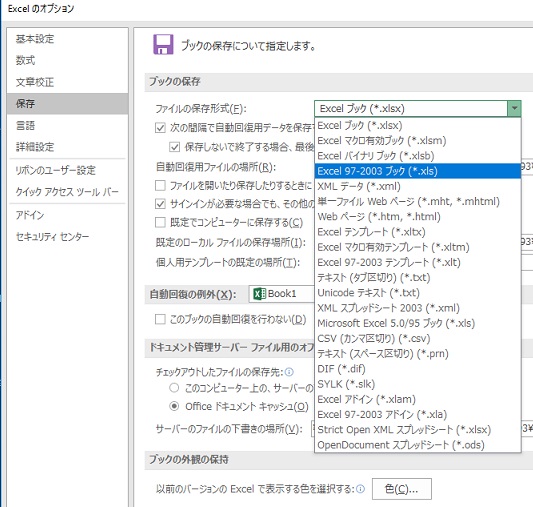
Task: Select Office ドキュメント キャッシュ radio button
Action: click(x=174, y=406)
